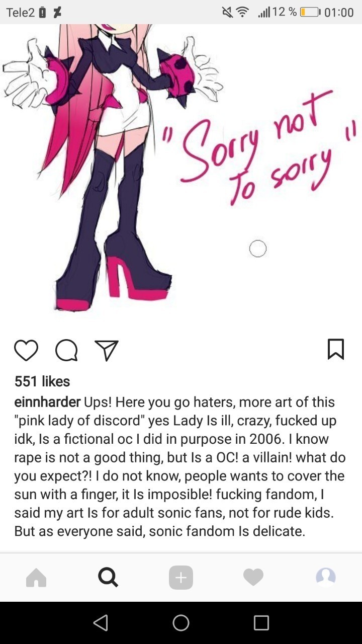Image resolution: width=362 pixels, height=644 pixels.
Task: Tap the Android back navigation button
Action: point(101,623)
